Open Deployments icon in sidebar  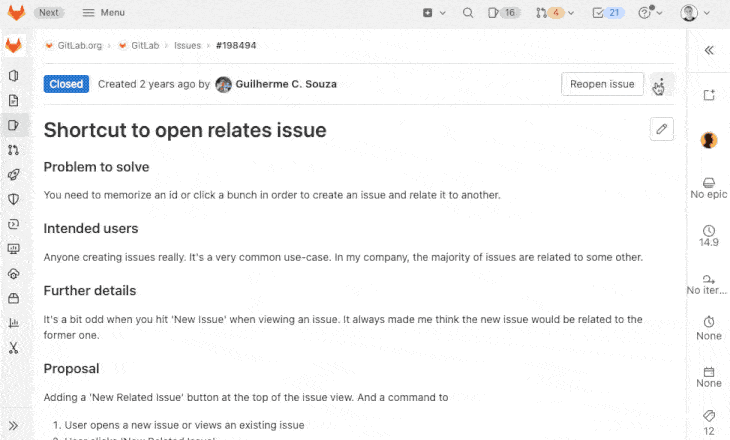(14, 224)
